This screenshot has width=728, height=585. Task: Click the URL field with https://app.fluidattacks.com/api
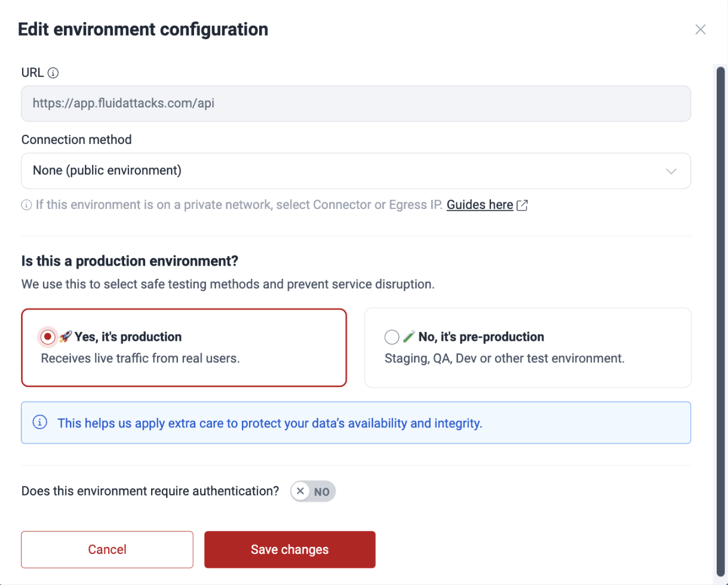(356, 103)
